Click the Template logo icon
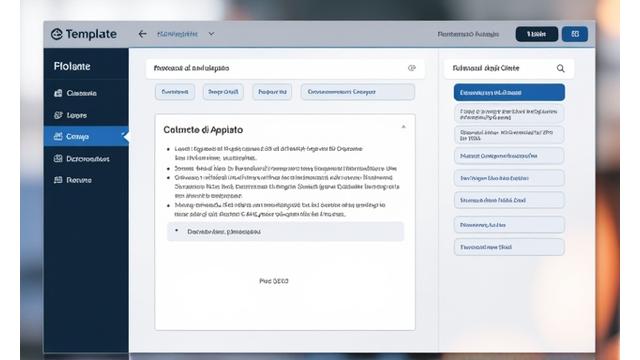Screen dimensions: 640x360 (x=57, y=34)
